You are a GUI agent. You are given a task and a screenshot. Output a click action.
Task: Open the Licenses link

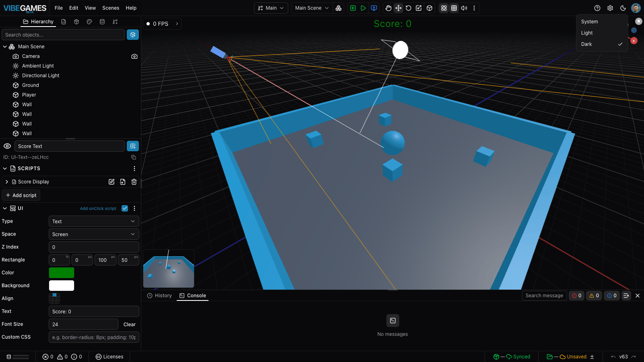pyautogui.click(x=109, y=357)
